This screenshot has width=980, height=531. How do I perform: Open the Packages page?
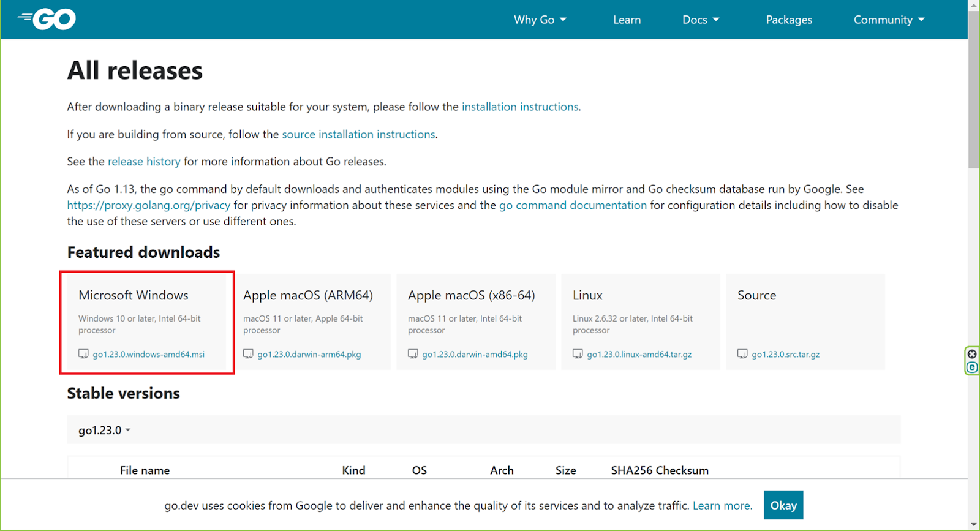click(789, 20)
